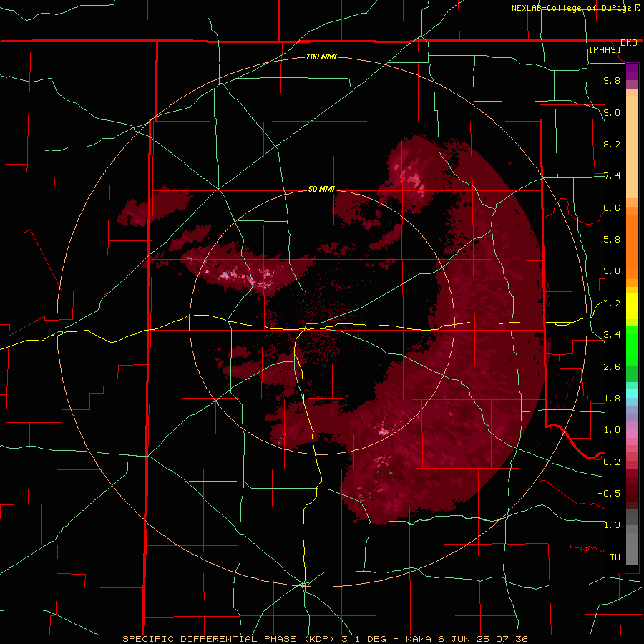
Task: Click the DKD label above the legend
Action: [629, 43]
